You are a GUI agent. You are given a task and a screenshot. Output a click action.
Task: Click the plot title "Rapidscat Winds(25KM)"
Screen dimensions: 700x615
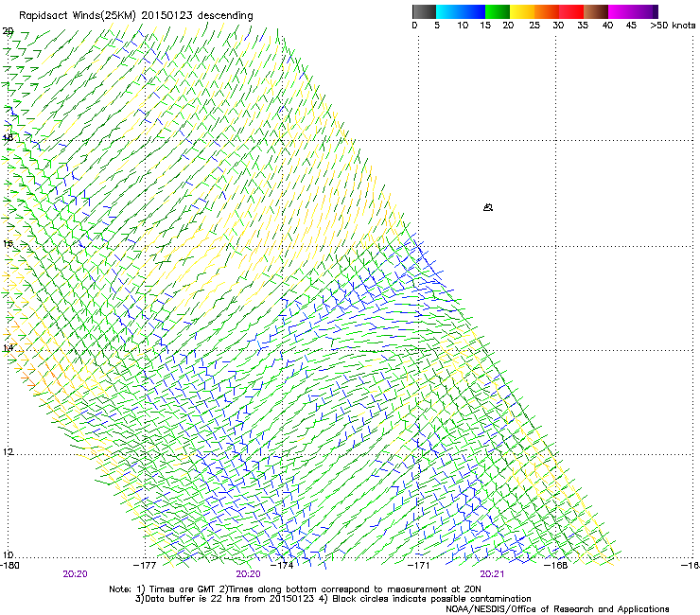(x=78, y=16)
